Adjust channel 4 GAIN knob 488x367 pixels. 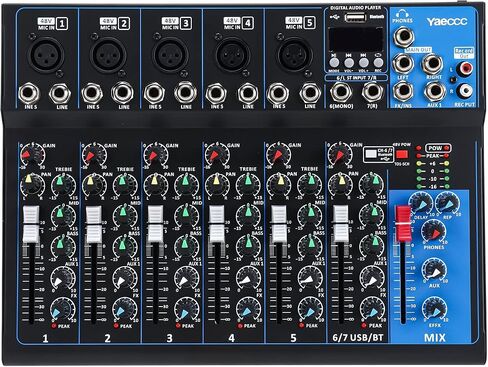pyautogui.click(x=217, y=155)
